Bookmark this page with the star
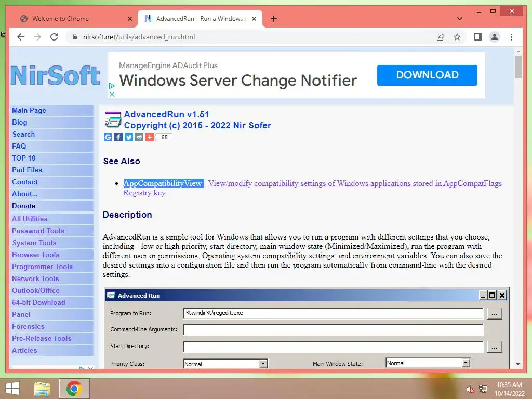 [457, 37]
